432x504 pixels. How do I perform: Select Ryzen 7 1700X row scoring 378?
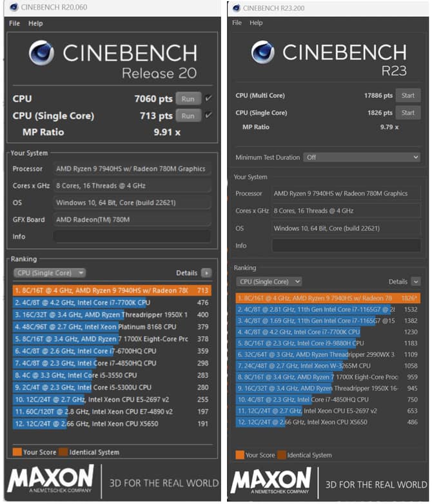click(112, 339)
